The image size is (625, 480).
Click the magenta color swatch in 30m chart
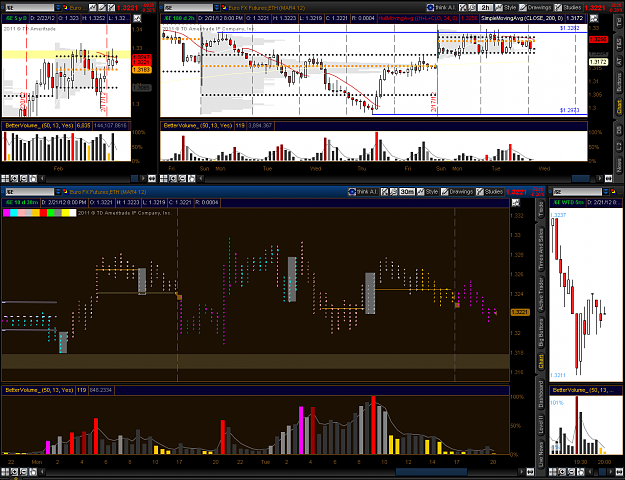[6, 213]
